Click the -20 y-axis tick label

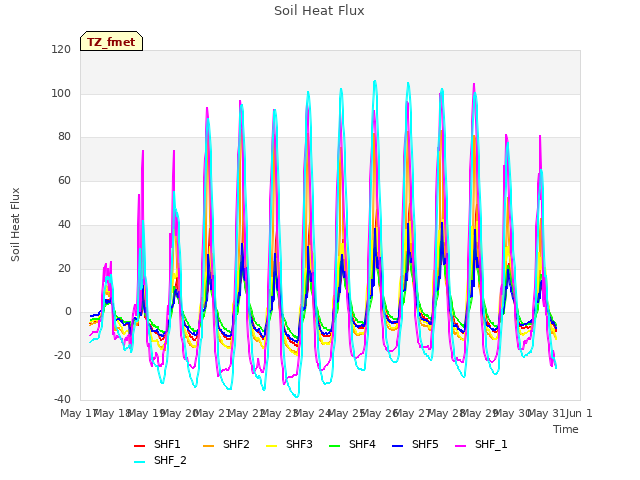(x=62, y=356)
